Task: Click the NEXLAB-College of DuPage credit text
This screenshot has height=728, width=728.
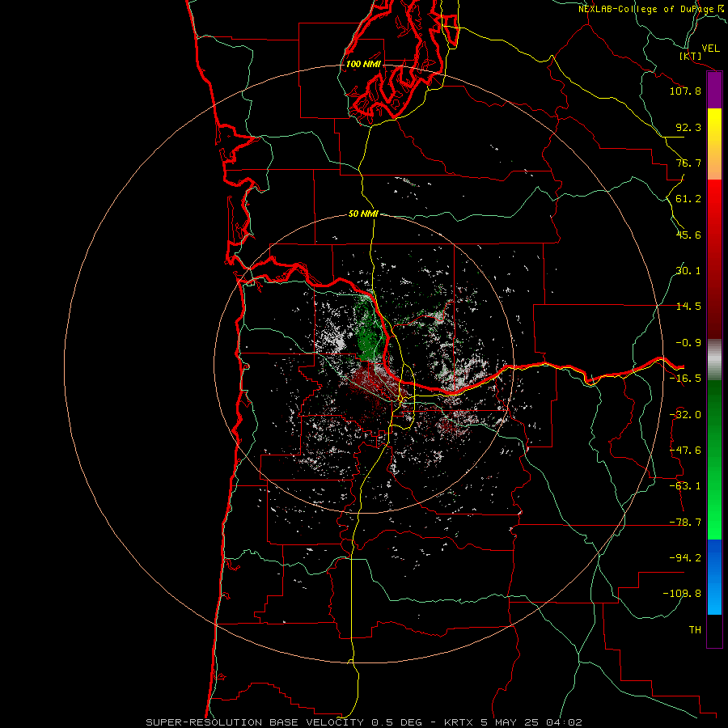Action: tap(653, 9)
